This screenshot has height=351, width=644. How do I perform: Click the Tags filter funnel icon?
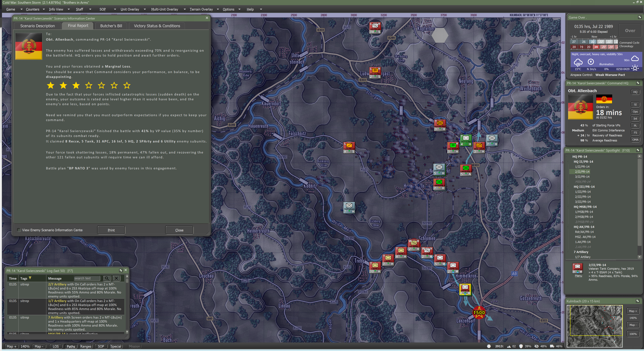30,278
